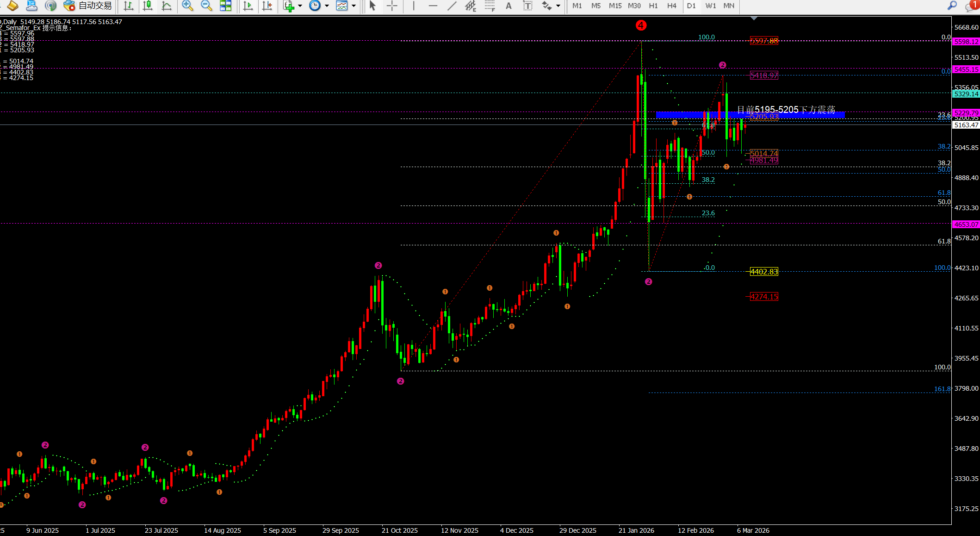Select the vertical line tool
Screen dimensions: 980x536
tap(414, 6)
